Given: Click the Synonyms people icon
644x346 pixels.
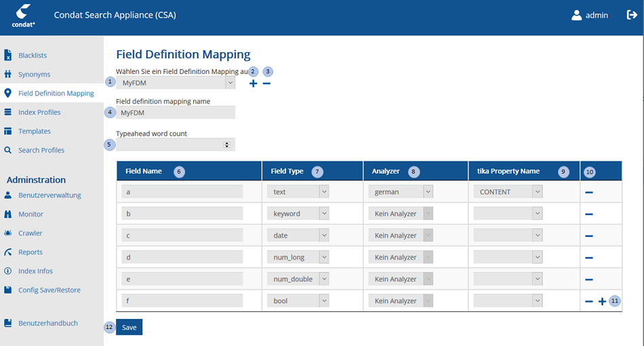Looking at the screenshot, I should (8, 74).
